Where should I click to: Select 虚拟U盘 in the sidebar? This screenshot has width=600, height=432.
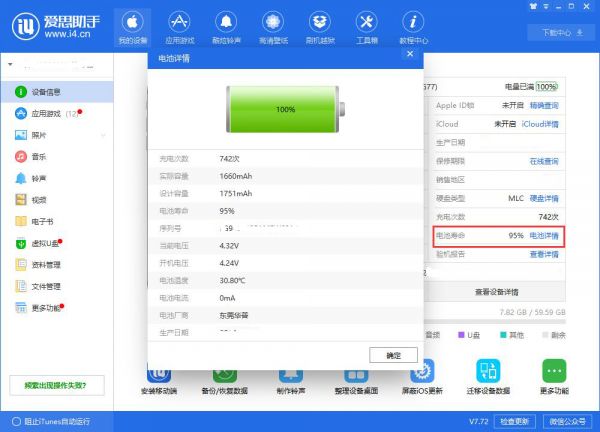tap(57, 243)
